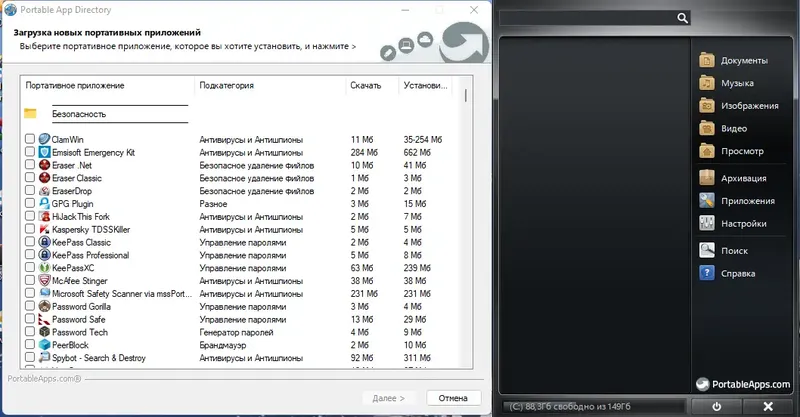Click the ClamWin app icon
Screen dimensions: 800x417
(x=44, y=139)
